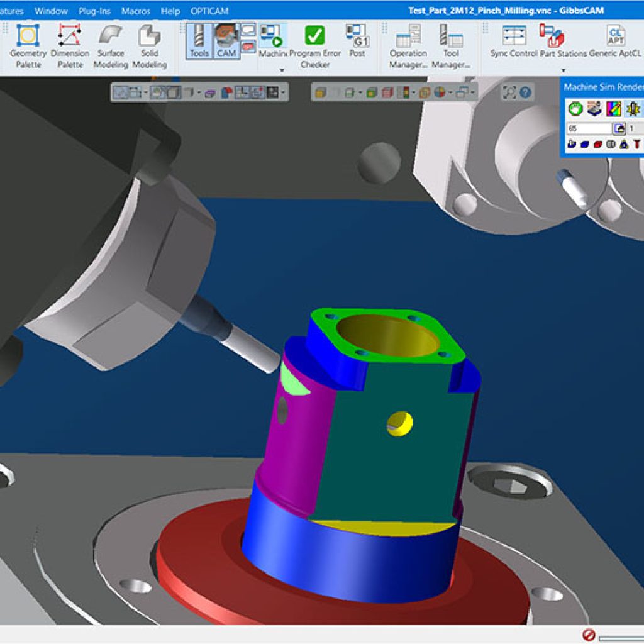The width and height of the screenshot is (644, 644).
Task: Expand the Machine Sim dropdown arrow
Action: [x=282, y=70]
